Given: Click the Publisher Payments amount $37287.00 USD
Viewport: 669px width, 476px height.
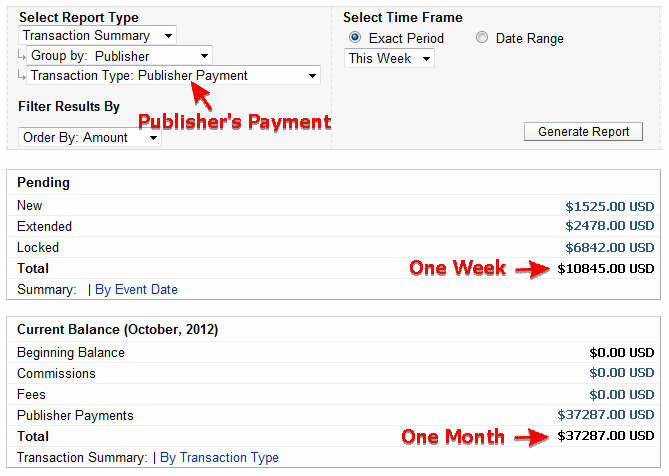Looking at the screenshot, I should coord(606,415).
